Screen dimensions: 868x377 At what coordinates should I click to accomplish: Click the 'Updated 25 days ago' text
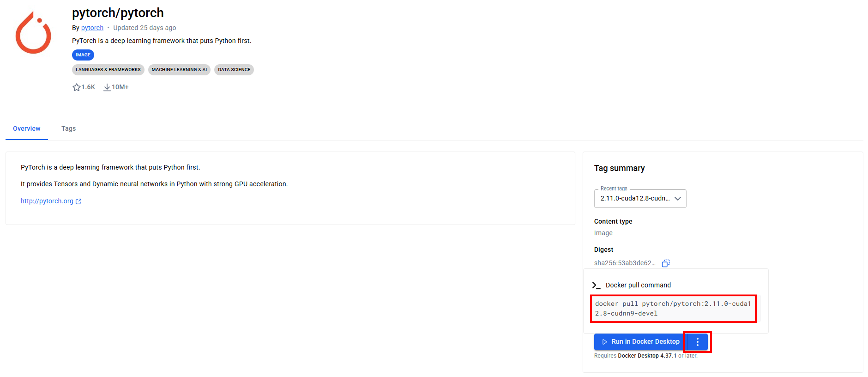(x=144, y=28)
